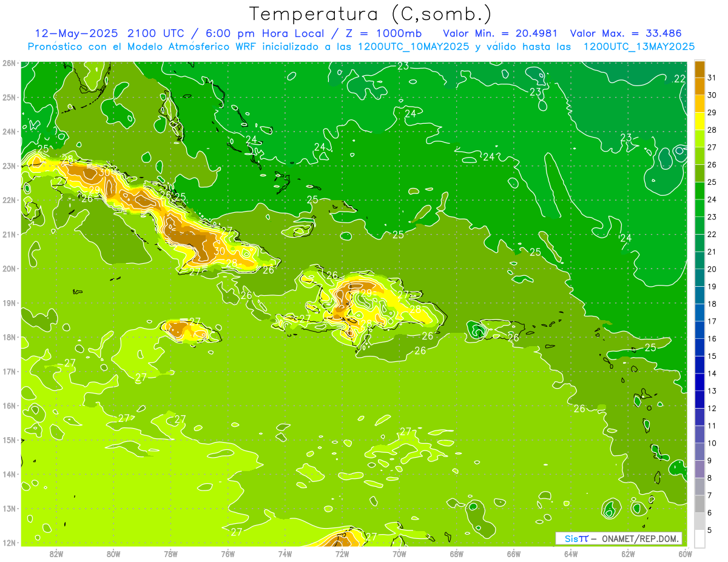The width and height of the screenshot is (728, 562).
Task: Click the 62W longitude axis label
Action: pos(628,554)
